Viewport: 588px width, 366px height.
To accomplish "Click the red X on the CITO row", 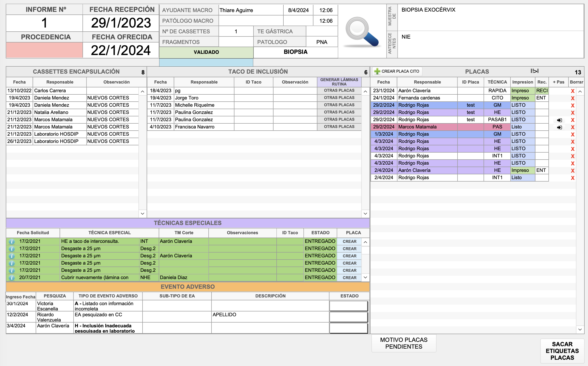I will click(573, 98).
